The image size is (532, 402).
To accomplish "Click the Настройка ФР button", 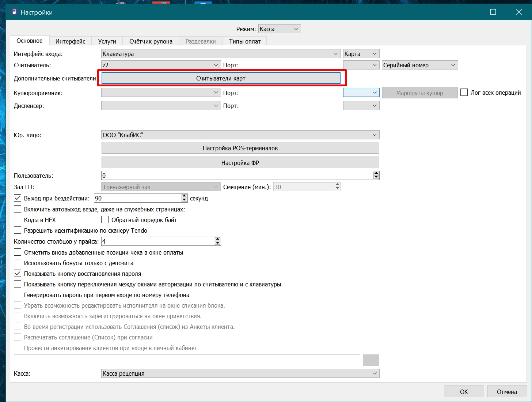I will pos(240,163).
